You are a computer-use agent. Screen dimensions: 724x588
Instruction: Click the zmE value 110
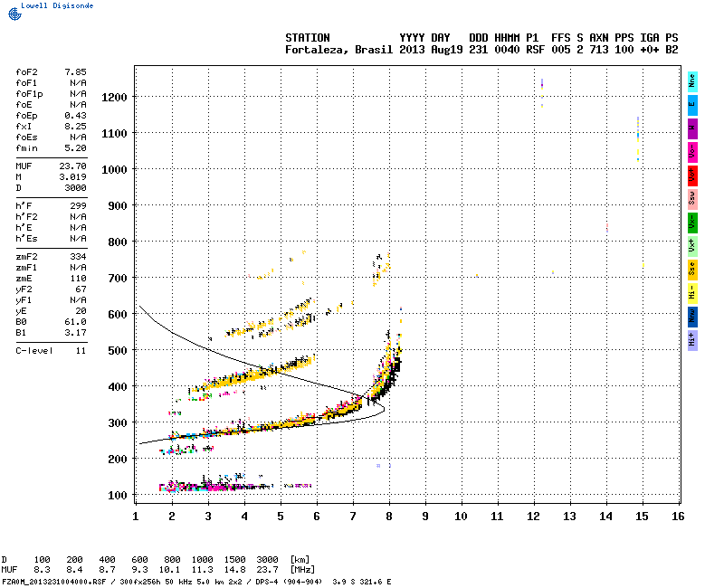click(x=78, y=279)
